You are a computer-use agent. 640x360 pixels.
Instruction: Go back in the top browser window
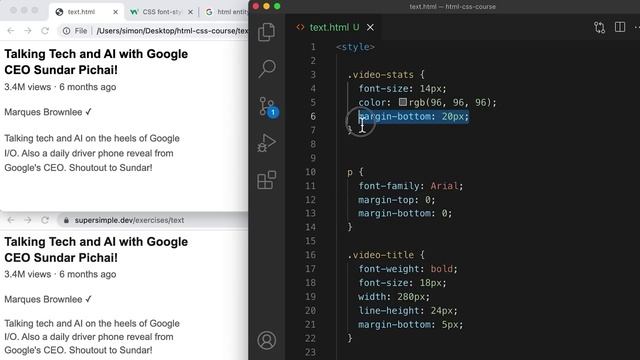(x=11, y=31)
